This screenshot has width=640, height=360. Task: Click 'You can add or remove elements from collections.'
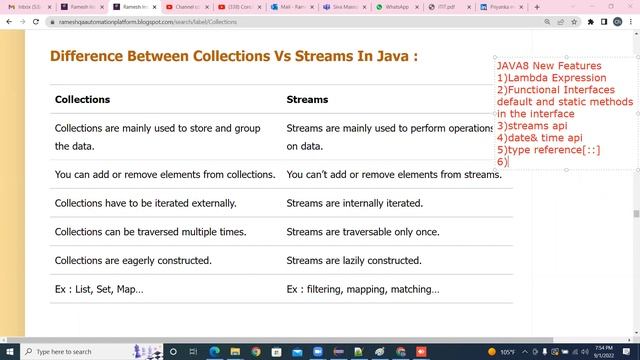pyautogui.click(x=165, y=175)
